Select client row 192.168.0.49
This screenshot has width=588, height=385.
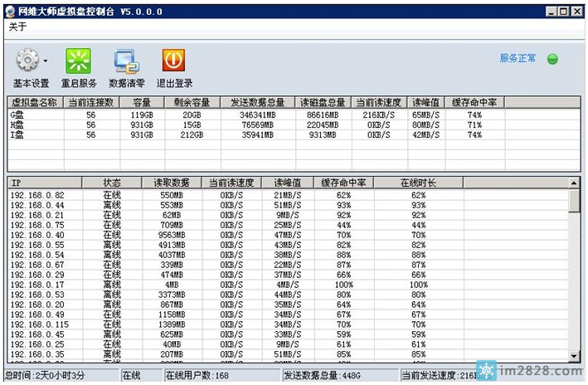pos(288,314)
